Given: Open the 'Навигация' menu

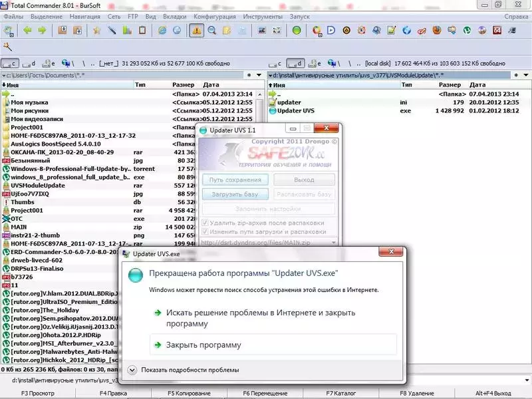Looking at the screenshot, I should [x=85, y=17].
